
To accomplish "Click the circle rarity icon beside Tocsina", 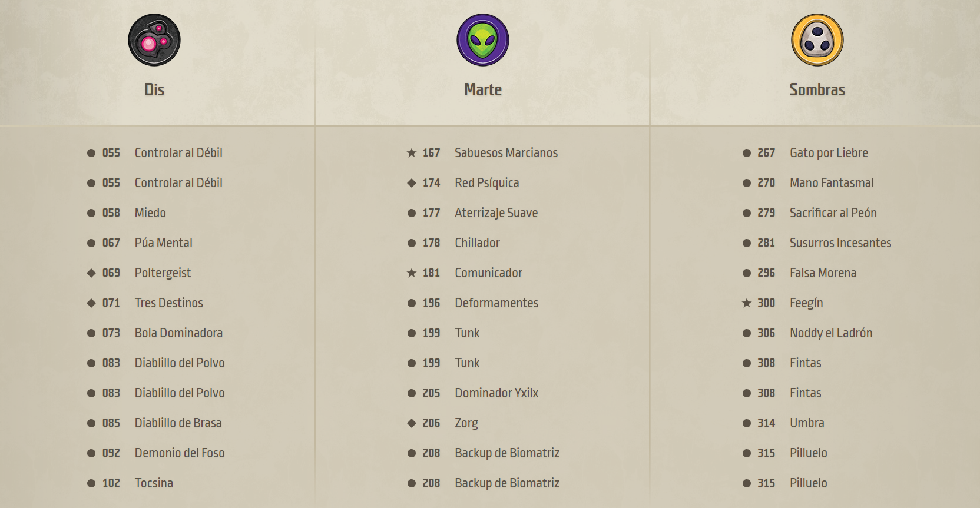I will pos(91,483).
